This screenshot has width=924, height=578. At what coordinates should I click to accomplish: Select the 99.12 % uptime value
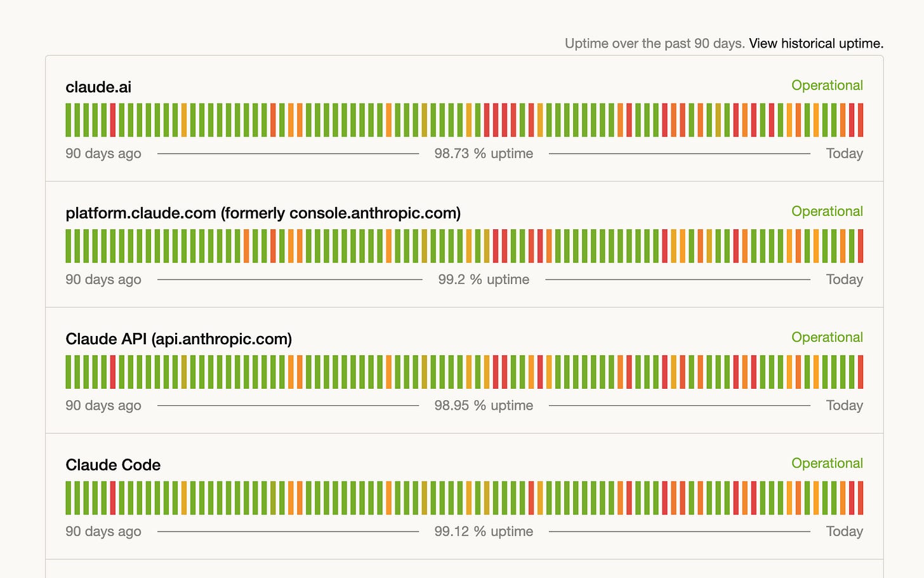pyautogui.click(x=484, y=532)
